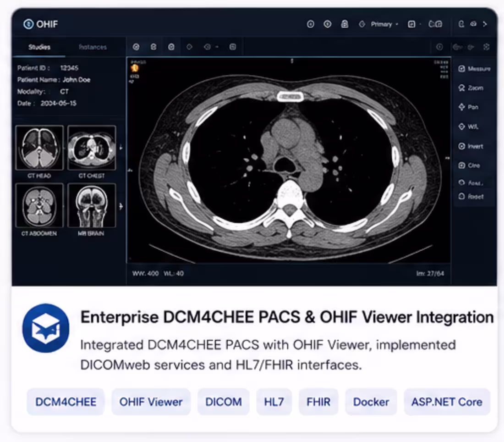Click the study Date value
Viewport: 504px width, 442px height.
point(58,103)
